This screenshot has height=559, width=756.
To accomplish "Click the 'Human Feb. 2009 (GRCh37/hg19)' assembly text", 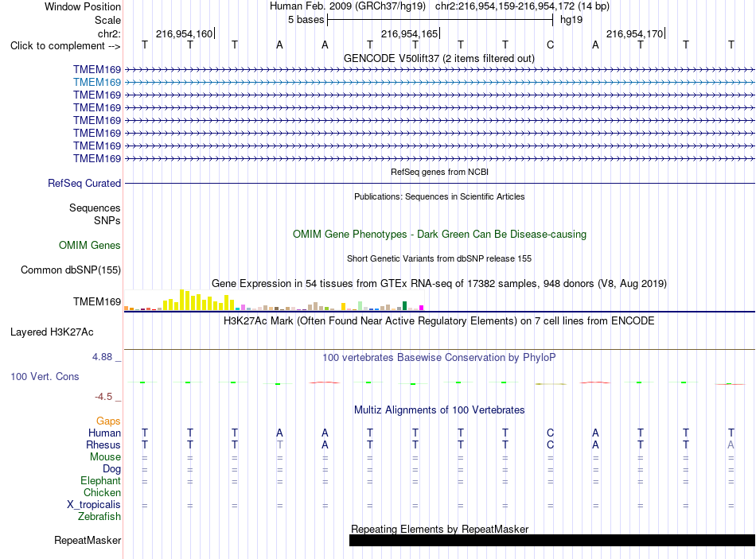I will pos(348,6).
